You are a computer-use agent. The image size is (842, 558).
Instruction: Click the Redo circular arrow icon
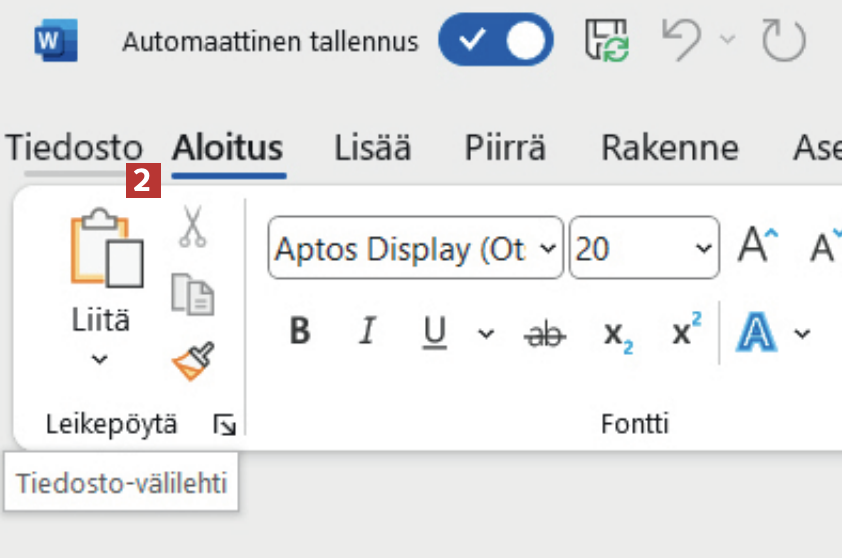pos(783,41)
